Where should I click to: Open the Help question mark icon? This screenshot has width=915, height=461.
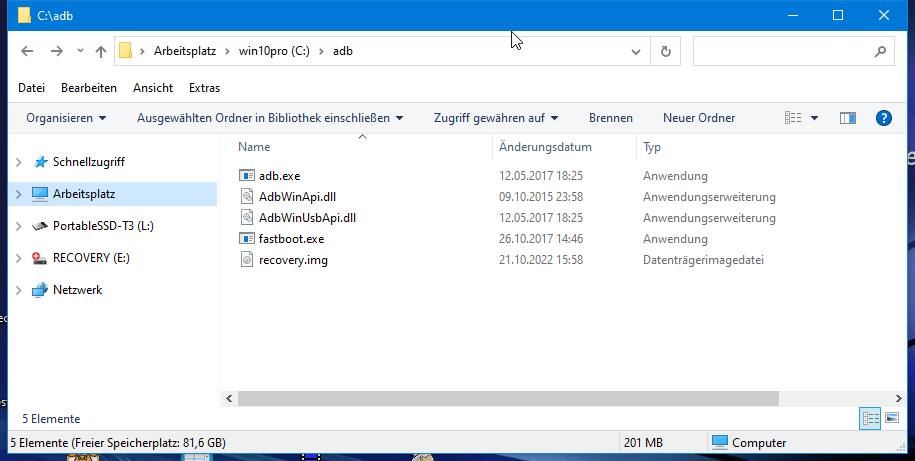point(883,118)
